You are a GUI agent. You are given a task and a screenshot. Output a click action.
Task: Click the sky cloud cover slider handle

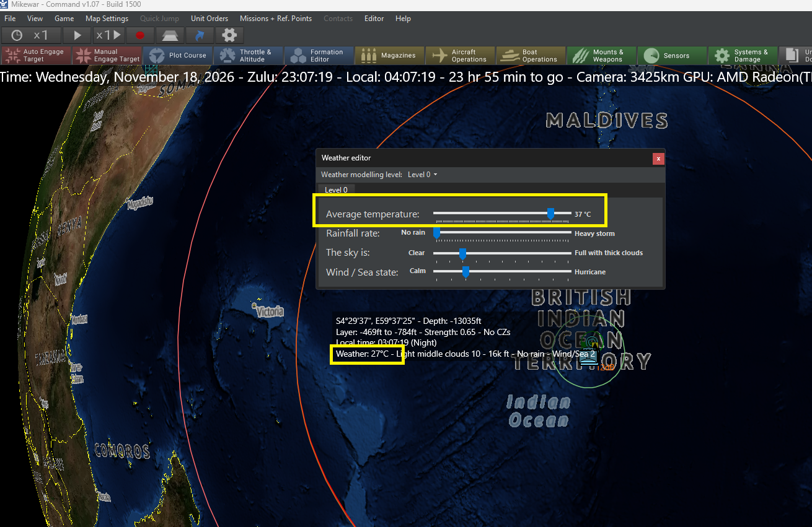tap(462, 253)
